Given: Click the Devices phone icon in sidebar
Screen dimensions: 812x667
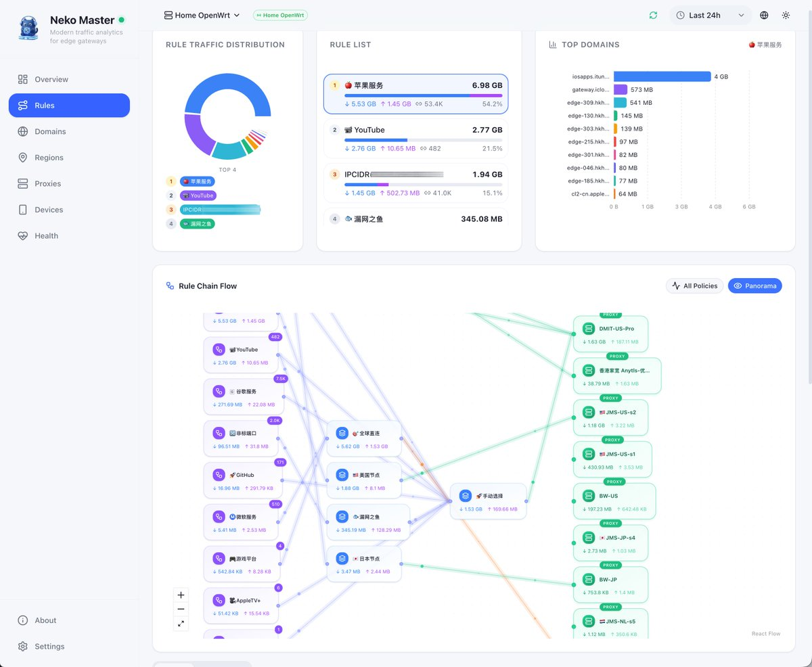Looking at the screenshot, I should click(x=23, y=210).
